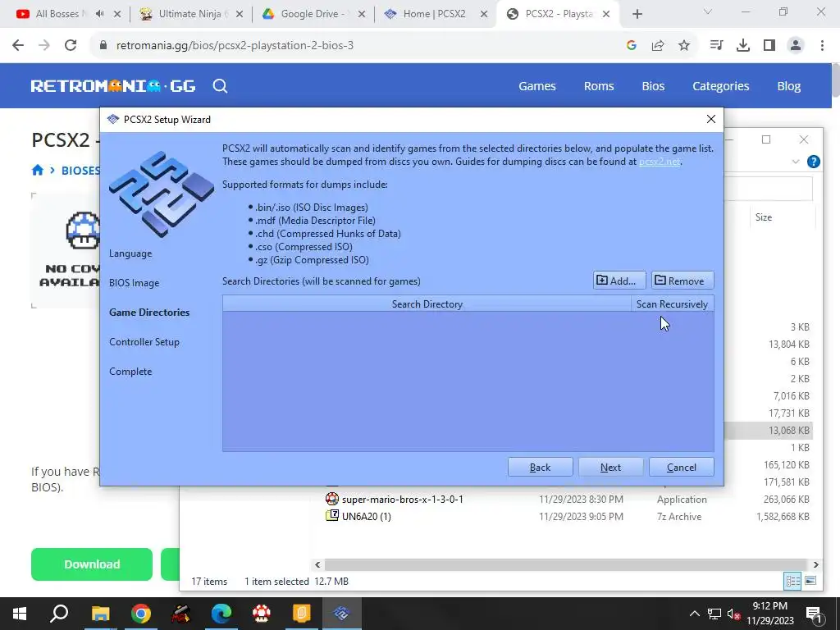Click the green Download button

point(92,564)
